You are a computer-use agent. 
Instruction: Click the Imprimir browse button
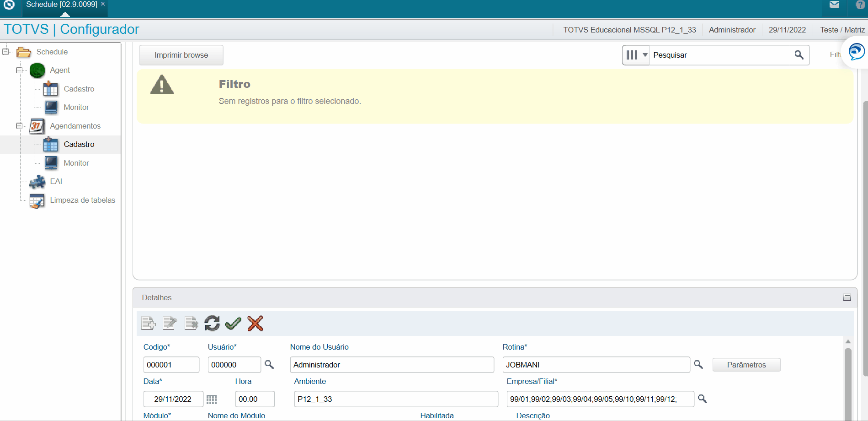pyautogui.click(x=181, y=55)
